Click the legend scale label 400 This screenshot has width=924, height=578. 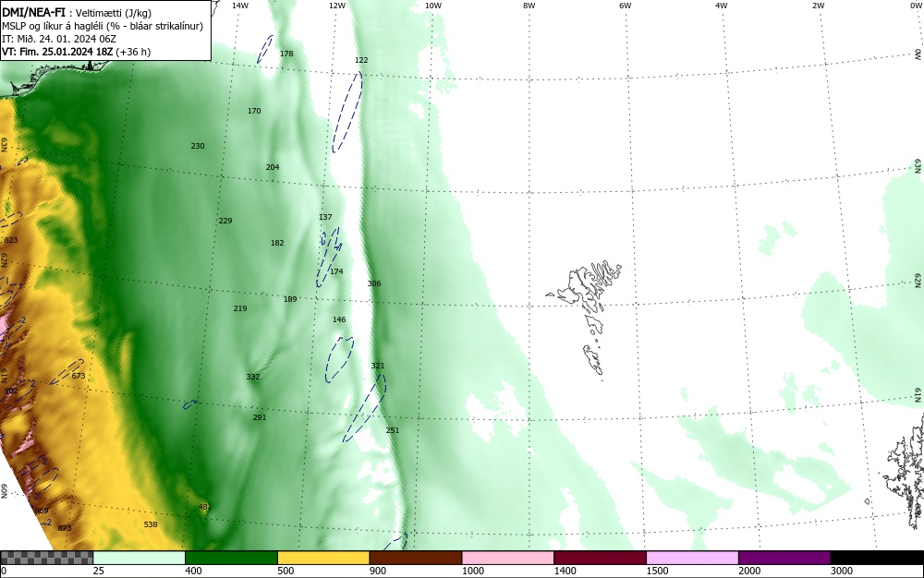coord(193,571)
